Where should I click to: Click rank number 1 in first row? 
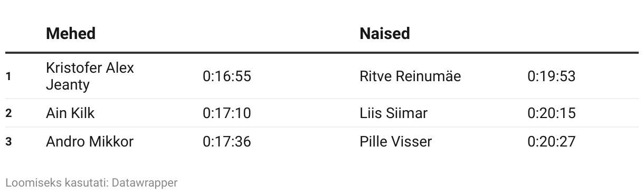pyautogui.click(x=8, y=76)
